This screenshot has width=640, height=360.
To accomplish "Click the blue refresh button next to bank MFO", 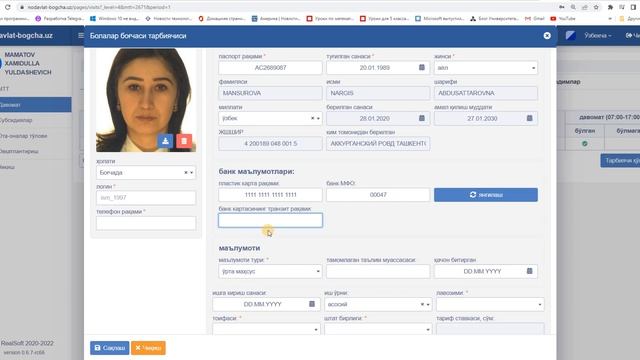I will pos(486,195).
